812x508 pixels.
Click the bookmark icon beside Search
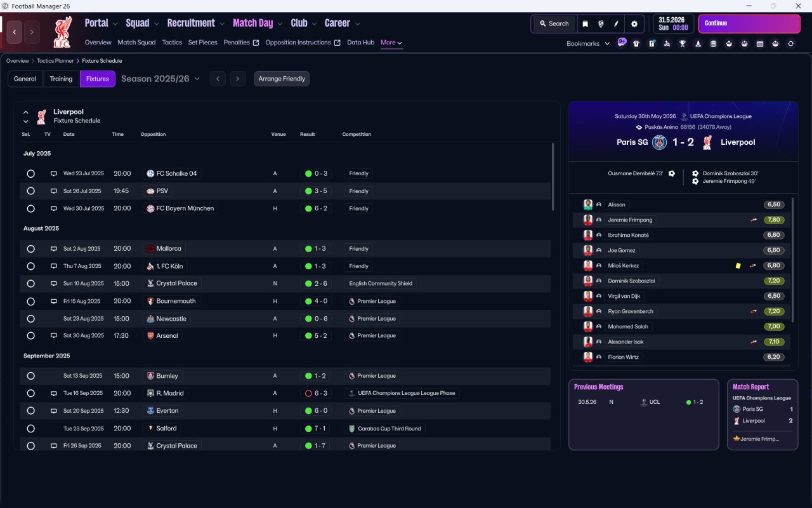pos(586,23)
